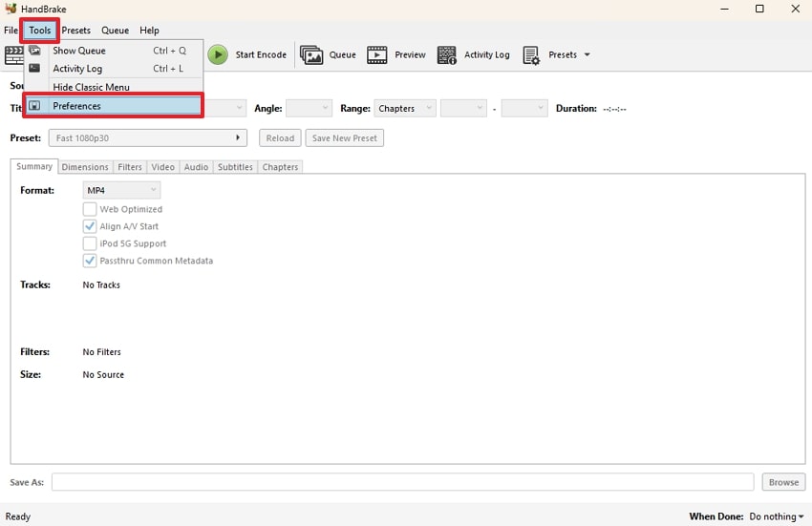Click the No Filters text
This screenshot has width=812, height=526.
[102, 351]
